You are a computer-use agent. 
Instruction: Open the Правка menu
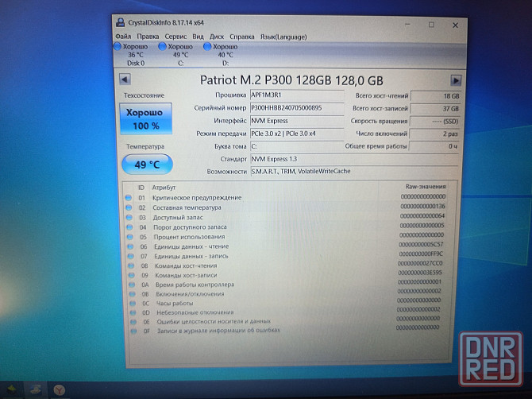pyautogui.click(x=148, y=37)
